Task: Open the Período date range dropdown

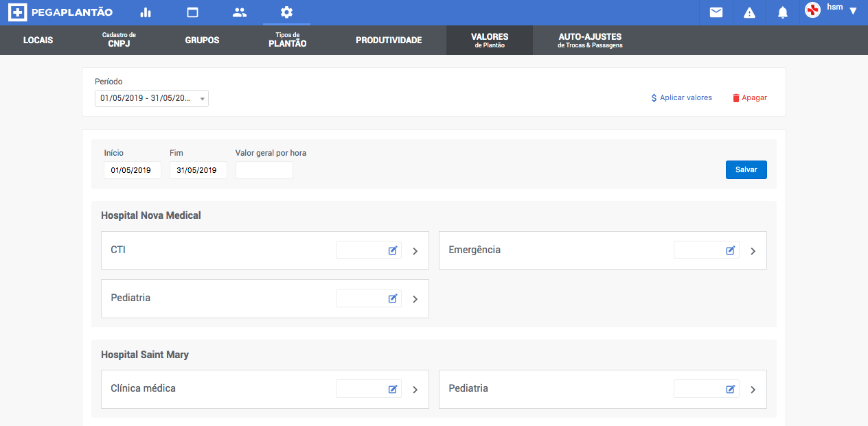Action: (x=152, y=98)
